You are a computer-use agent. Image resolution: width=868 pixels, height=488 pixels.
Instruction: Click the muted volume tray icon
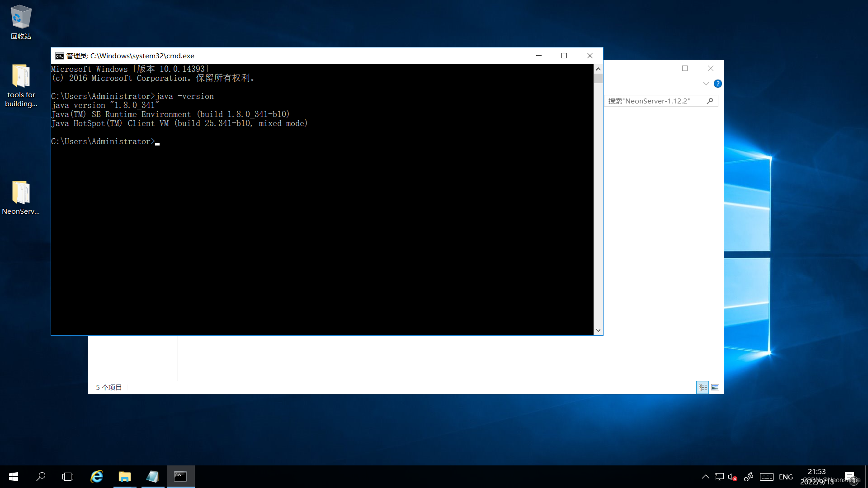coord(733,477)
